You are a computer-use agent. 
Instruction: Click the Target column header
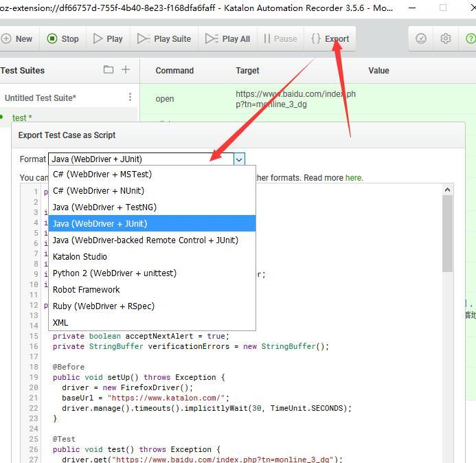(247, 71)
